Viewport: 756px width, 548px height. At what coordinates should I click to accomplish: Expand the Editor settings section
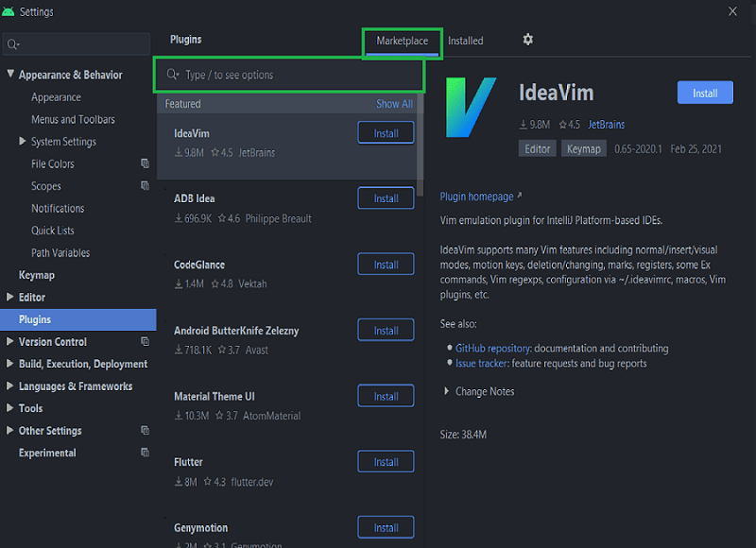[9, 297]
